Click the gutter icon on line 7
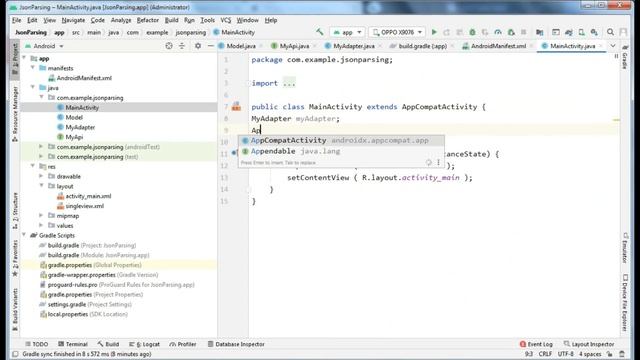This screenshot has height=360, width=640. [x=236, y=107]
